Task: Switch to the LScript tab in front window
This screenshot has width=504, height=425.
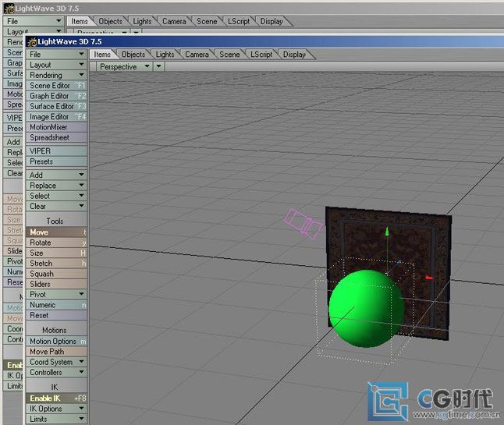Action: pos(261,55)
